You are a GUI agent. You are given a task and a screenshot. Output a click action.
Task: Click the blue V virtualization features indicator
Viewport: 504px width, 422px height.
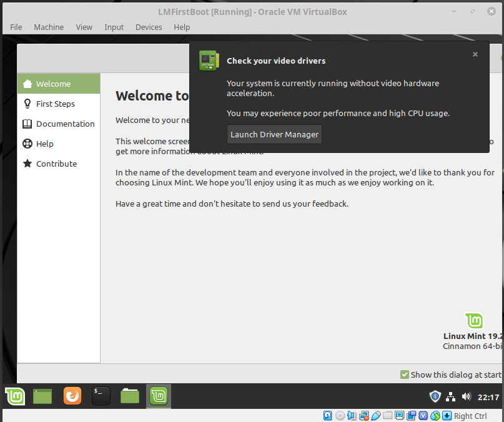(423, 416)
